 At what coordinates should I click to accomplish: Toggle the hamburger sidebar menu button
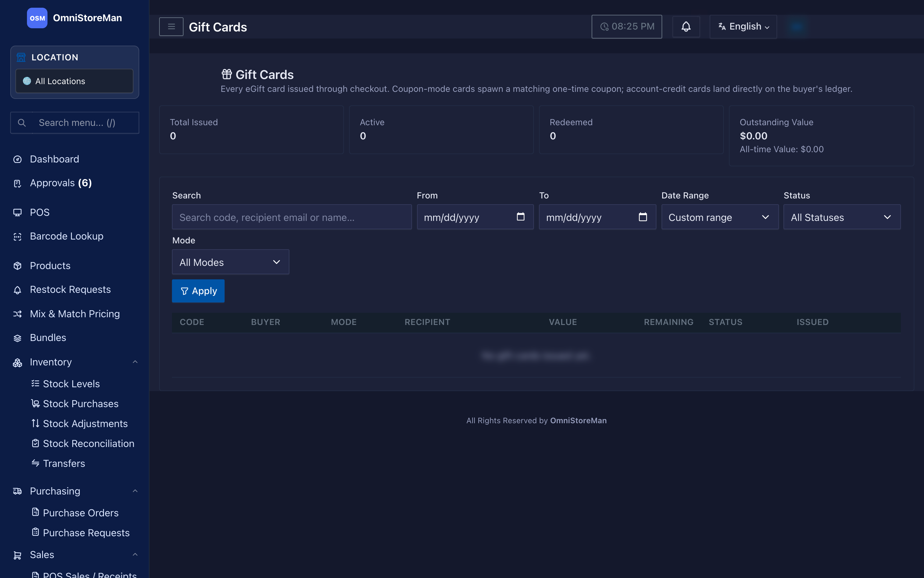171,27
